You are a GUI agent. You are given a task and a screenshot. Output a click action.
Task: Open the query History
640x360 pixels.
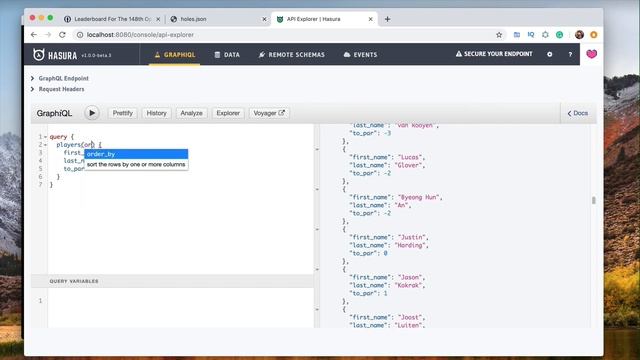click(156, 113)
